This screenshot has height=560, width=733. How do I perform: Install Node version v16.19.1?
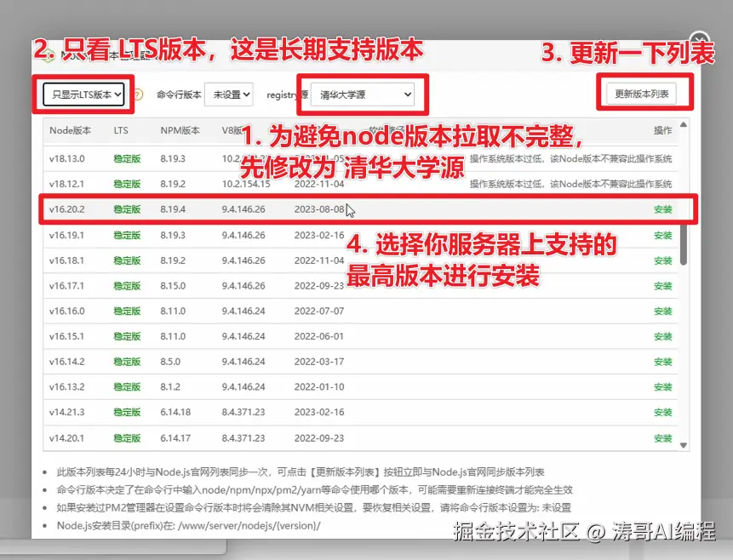point(663,235)
